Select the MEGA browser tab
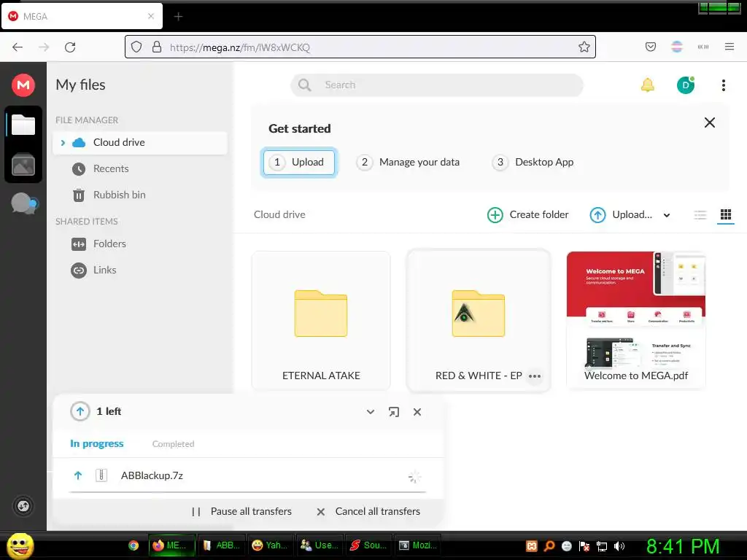Viewport: 747px width, 560px height. tap(82, 17)
